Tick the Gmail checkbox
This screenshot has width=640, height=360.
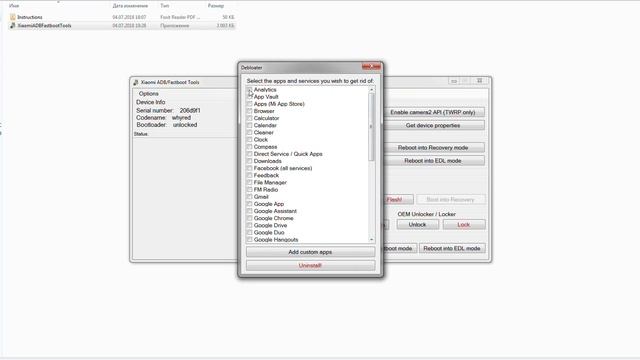[x=249, y=197]
